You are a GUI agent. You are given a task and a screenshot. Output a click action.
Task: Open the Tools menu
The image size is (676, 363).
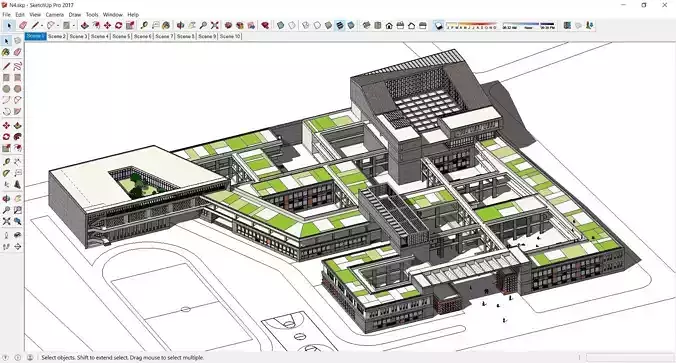tap(92, 14)
